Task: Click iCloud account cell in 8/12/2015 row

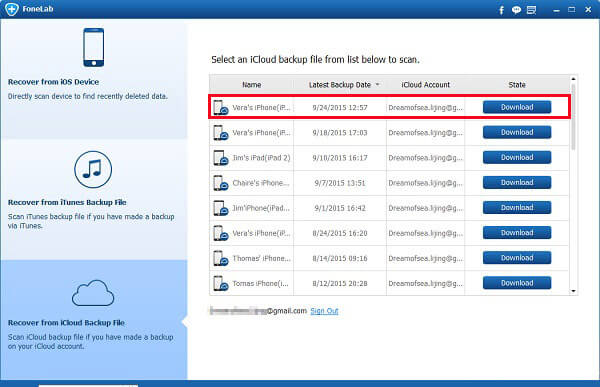Action: pos(426,284)
